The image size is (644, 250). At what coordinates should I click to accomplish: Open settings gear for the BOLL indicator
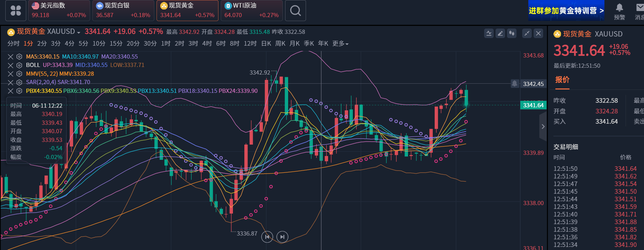click(x=19, y=65)
